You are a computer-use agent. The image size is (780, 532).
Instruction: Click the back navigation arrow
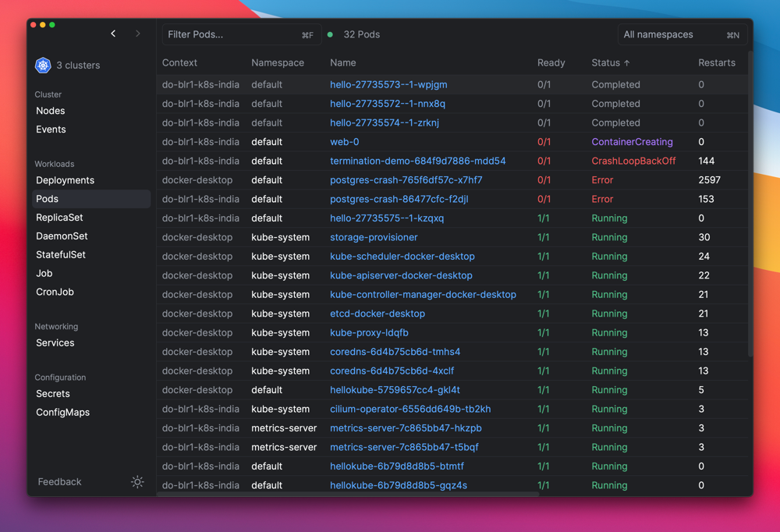coord(113,34)
